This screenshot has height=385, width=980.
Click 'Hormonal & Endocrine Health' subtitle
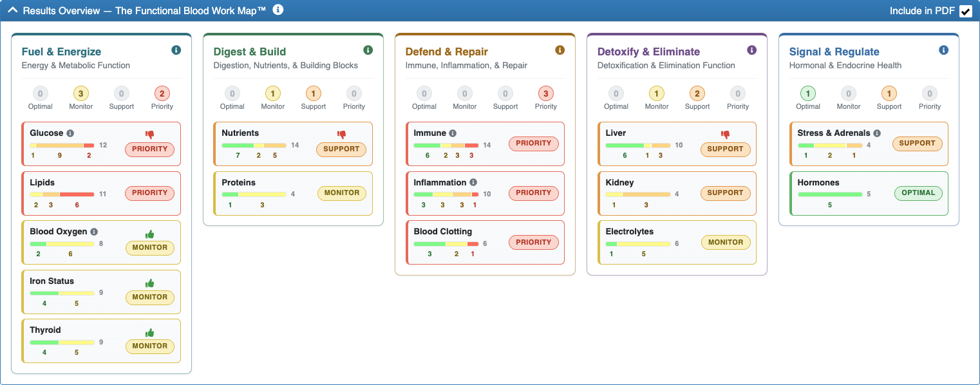pos(845,66)
